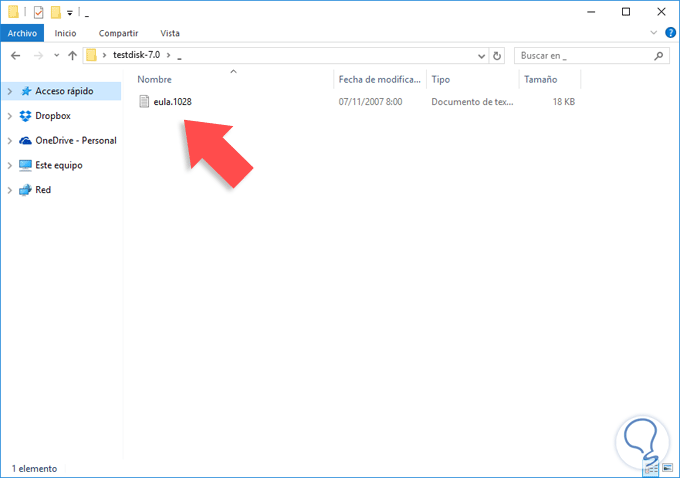
Task: Switch to the Inicio tab
Action: (65, 33)
